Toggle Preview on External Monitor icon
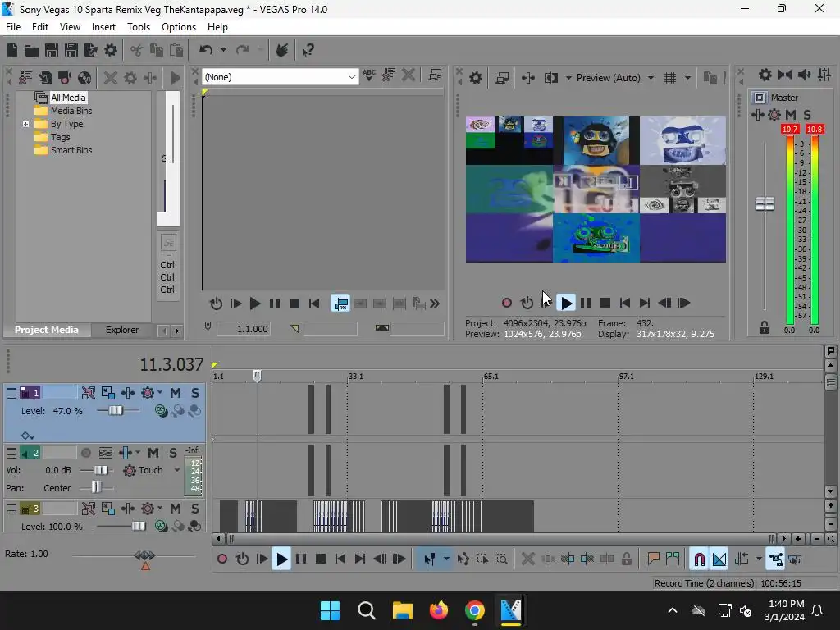The image size is (840, 630). (503, 78)
